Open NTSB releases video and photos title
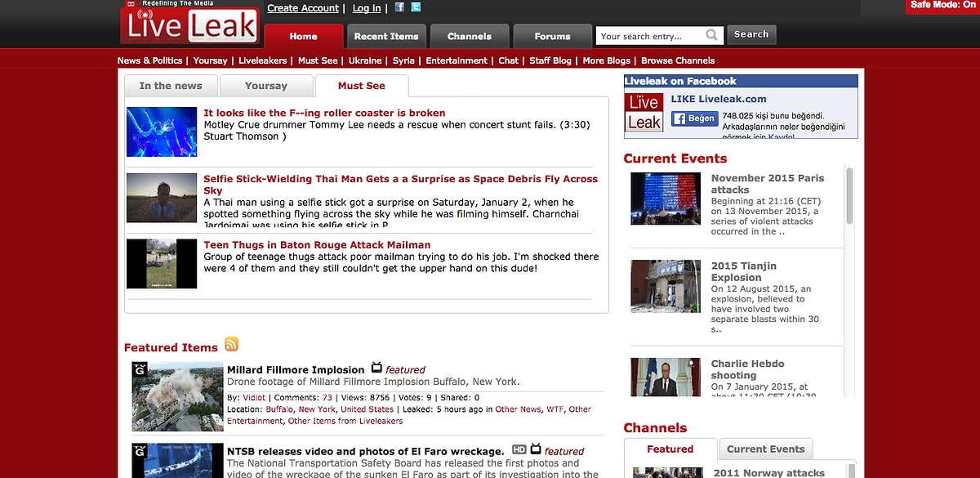The height and width of the screenshot is (478, 980). (365, 451)
